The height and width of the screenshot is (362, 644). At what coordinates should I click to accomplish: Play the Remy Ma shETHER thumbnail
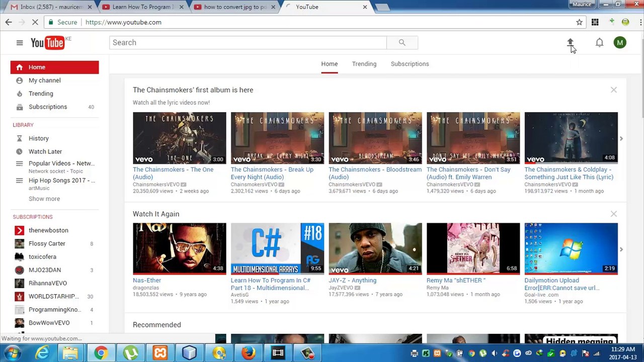[473, 249]
